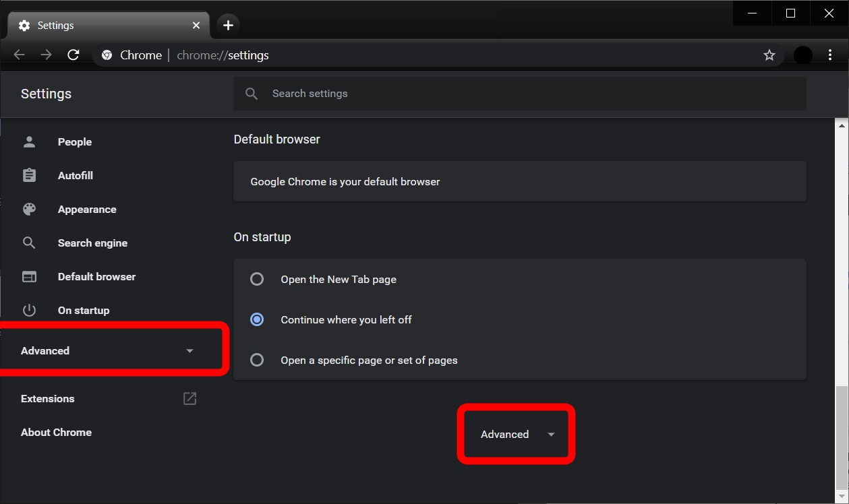Click the Search engine magnifier icon
Viewport: 849px width, 504px height.
29,243
